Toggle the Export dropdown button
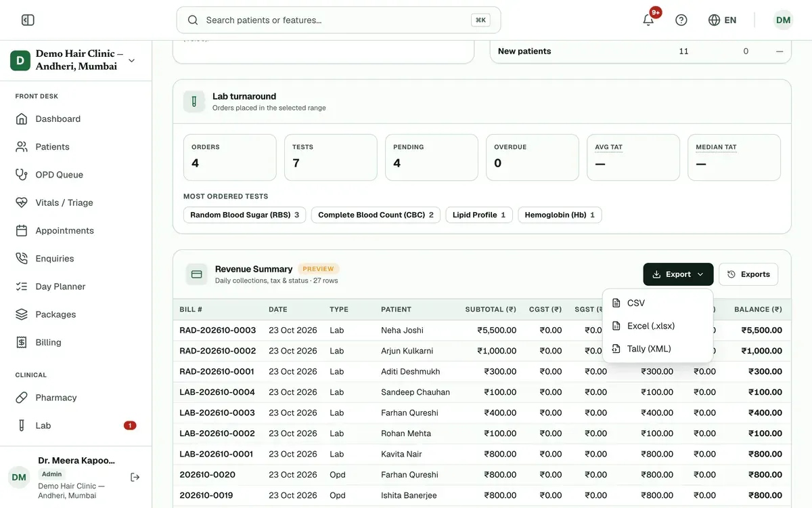Screen dimensions: 812x508 pyautogui.click(x=678, y=274)
